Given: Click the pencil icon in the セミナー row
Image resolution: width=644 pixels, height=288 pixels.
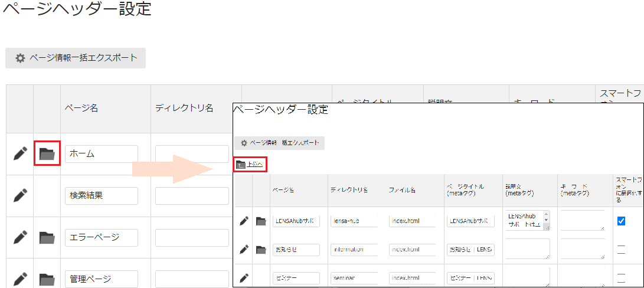Looking at the screenshot, I should click(x=244, y=278).
